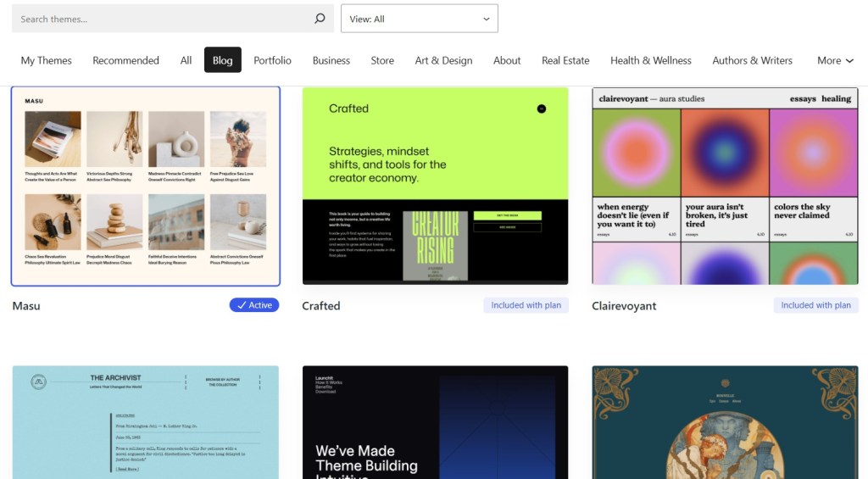Select the Recommended category

[125, 60]
